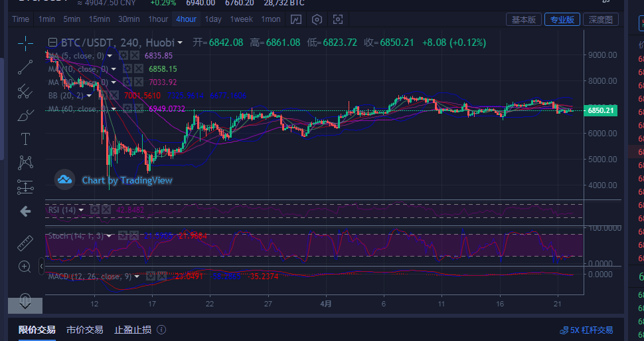
Task: Expand MACD indicator dropdown arrow
Action: (x=137, y=277)
